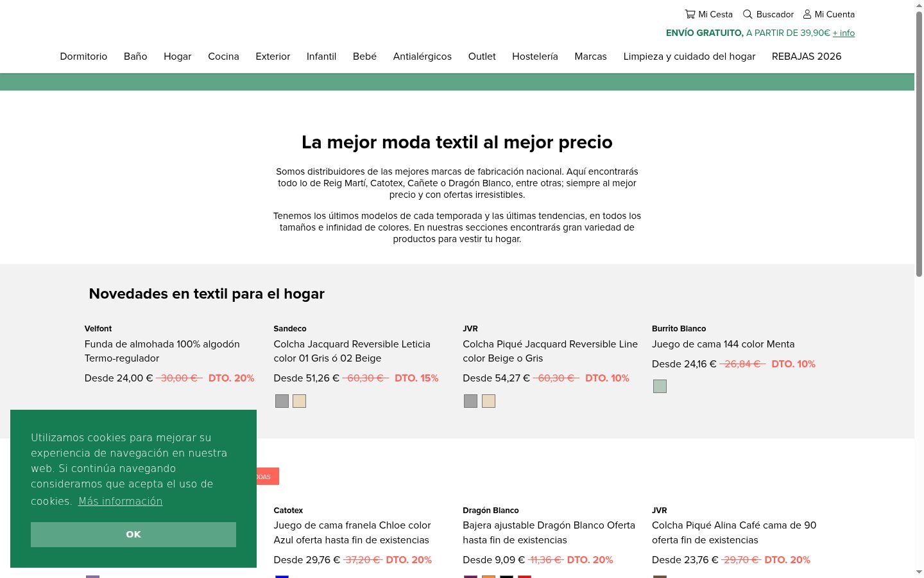Image resolution: width=924 pixels, height=578 pixels.
Task: Open Funda de almohada 100% algodón product
Action: tap(162, 351)
